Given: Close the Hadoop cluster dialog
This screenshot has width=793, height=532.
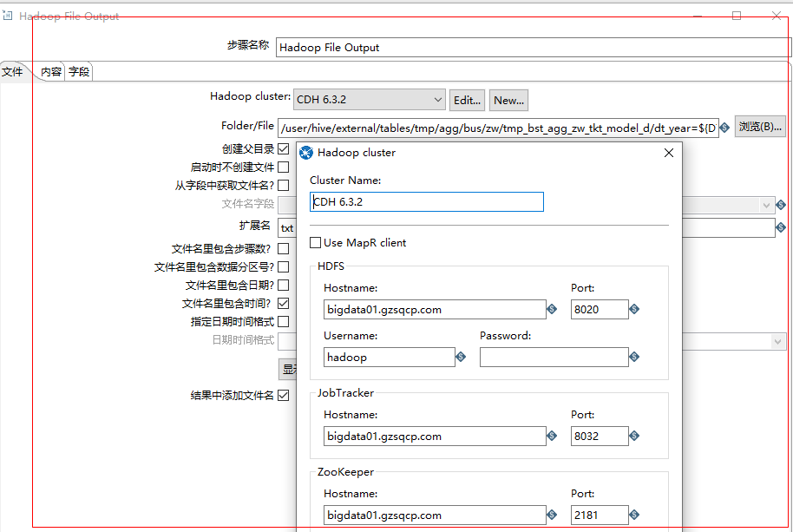Looking at the screenshot, I should point(669,153).
